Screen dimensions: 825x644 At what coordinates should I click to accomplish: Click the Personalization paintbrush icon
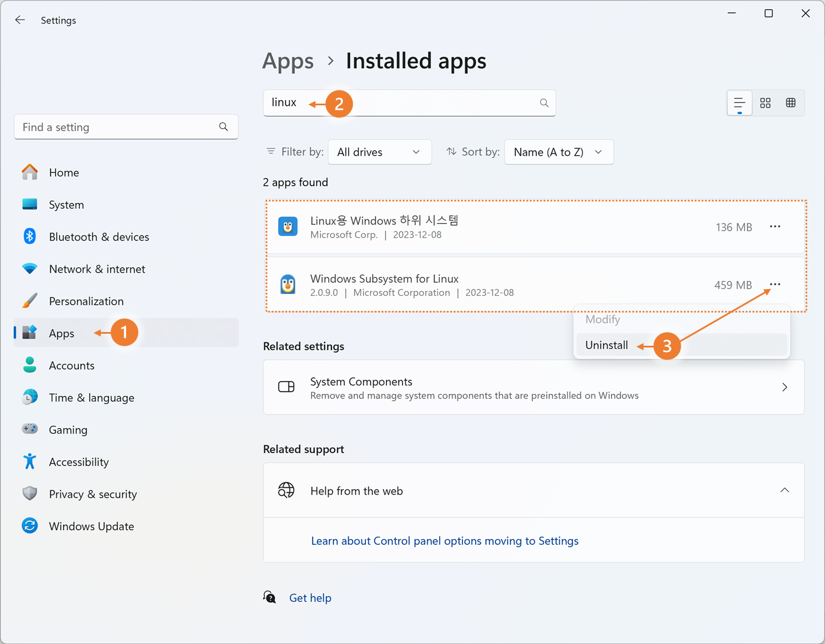coord(30,301)
